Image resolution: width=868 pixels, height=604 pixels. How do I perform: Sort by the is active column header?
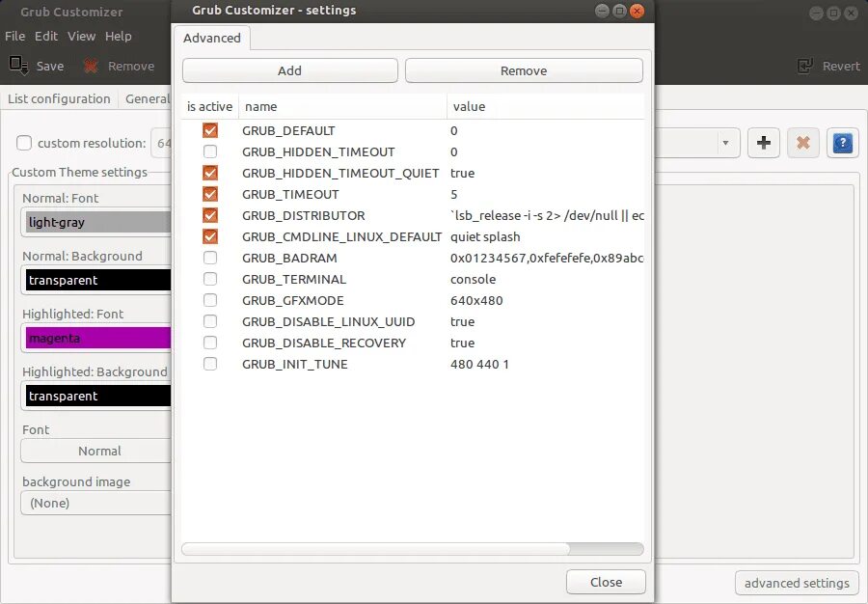pyautogui.click(x=210, y=106)
